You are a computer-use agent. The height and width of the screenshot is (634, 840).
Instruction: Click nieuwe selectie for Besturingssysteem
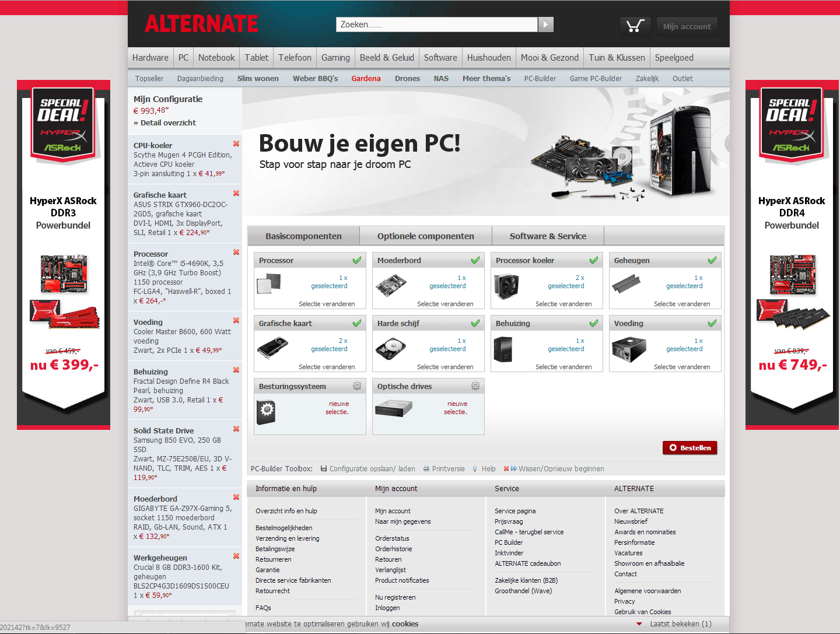[x=338, y=408]
